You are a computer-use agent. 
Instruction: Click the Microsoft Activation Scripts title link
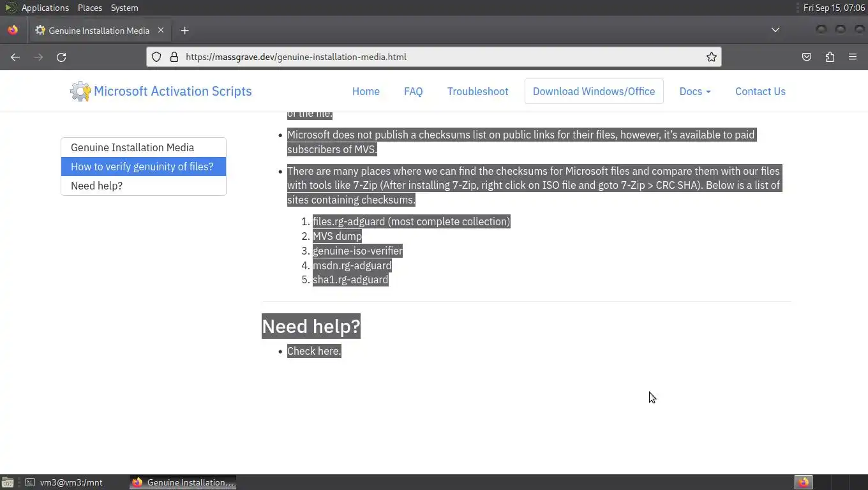pyautogui.click(x=172, y=91)
